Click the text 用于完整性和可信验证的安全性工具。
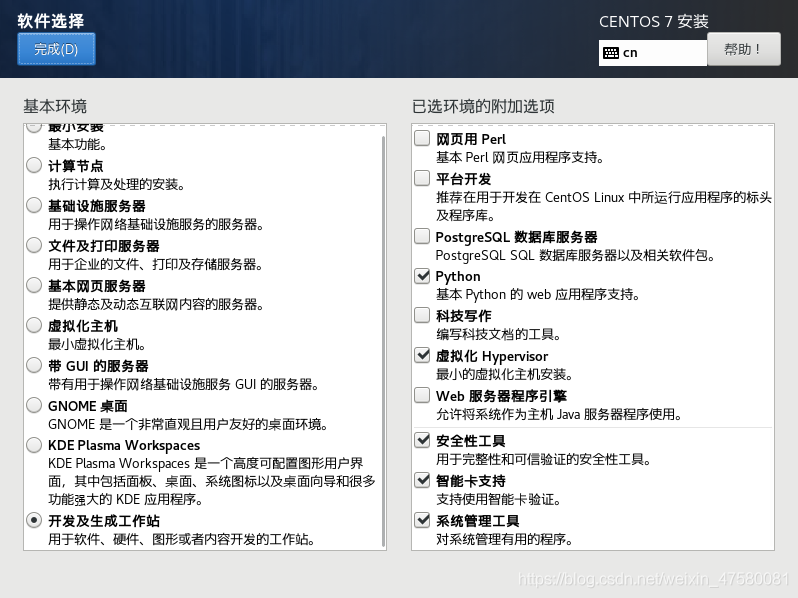Viewport: 798px width, 598px height. (x=544, y=460)
